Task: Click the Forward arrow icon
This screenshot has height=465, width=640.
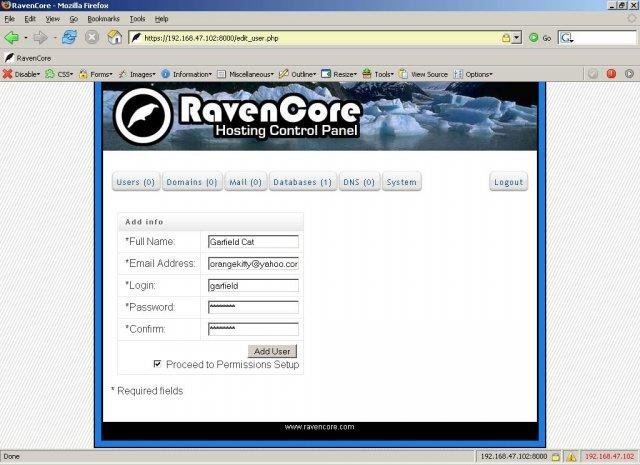Action: 40,38
